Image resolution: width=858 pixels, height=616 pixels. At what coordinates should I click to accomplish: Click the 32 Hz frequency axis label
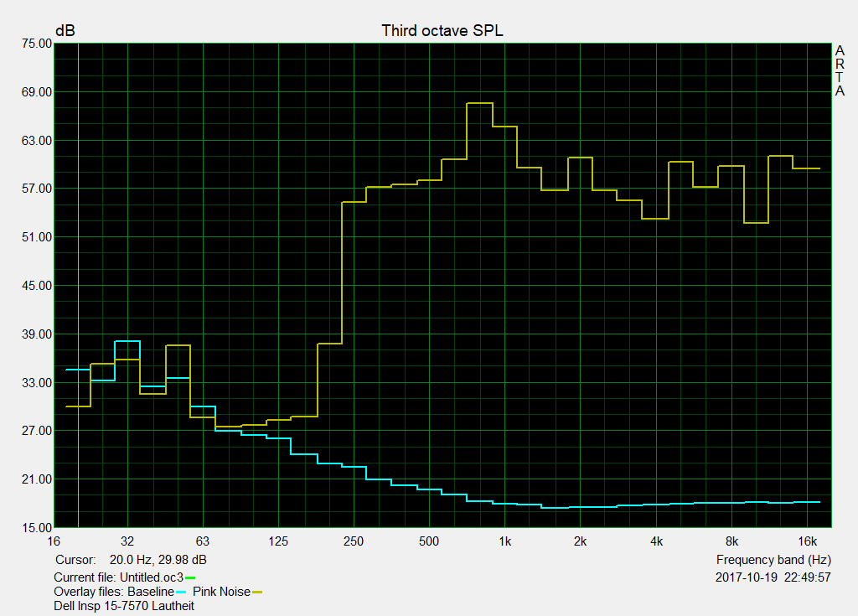[127, 541]
